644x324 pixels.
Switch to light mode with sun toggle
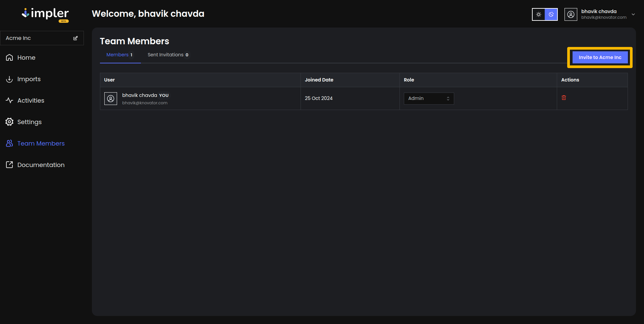[x=539, y=14]
